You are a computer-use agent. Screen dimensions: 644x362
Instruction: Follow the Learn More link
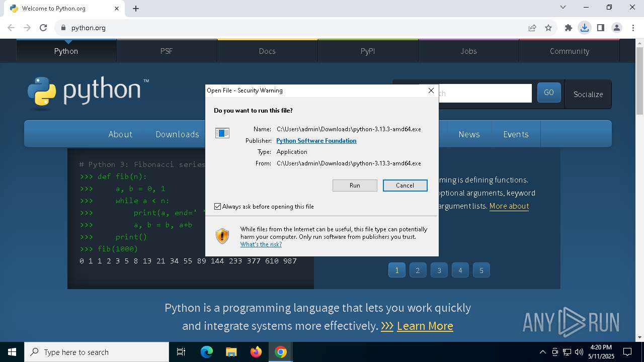pyautogui.click(x=425, y=326)
